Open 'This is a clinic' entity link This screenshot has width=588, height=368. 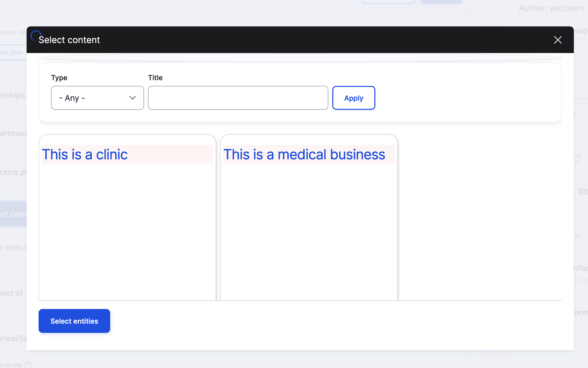[85, 154]
